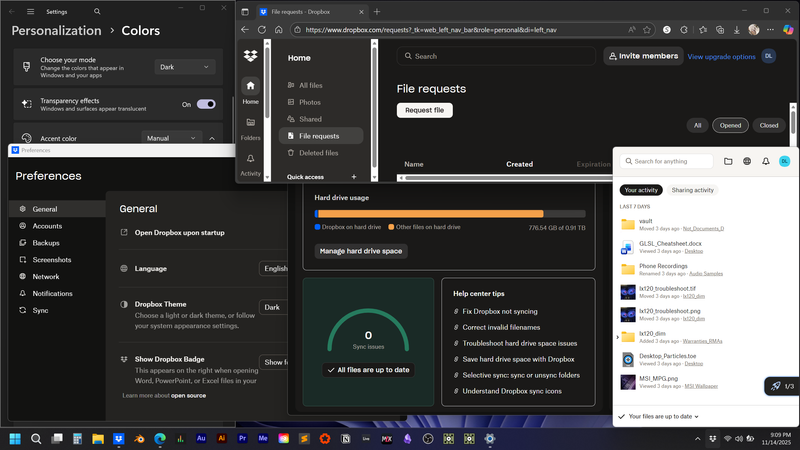Open Screenshots in Preferences sidebar
Screen dimensions: 800x450
[x=52, y=260]
